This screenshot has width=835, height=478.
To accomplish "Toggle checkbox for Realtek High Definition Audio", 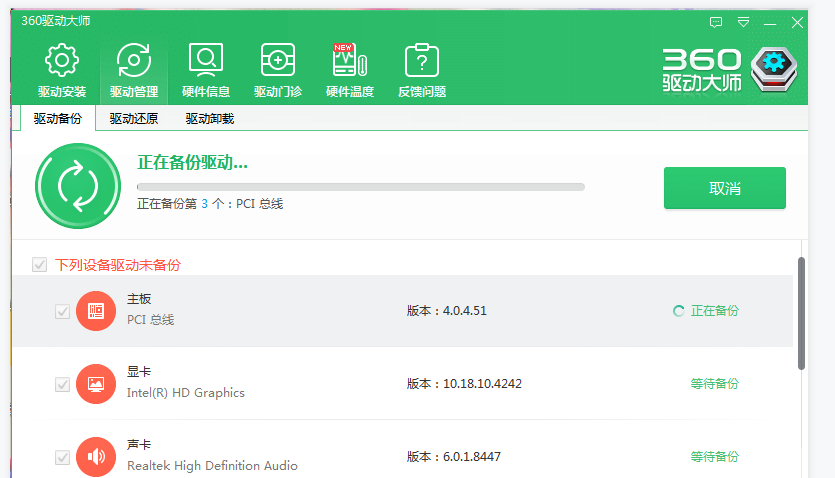I will tap(62, 457).
